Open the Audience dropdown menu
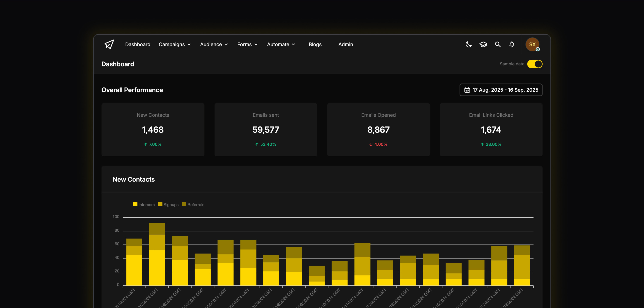The height and width of the screenshot is (308, 644). [214, 44]
